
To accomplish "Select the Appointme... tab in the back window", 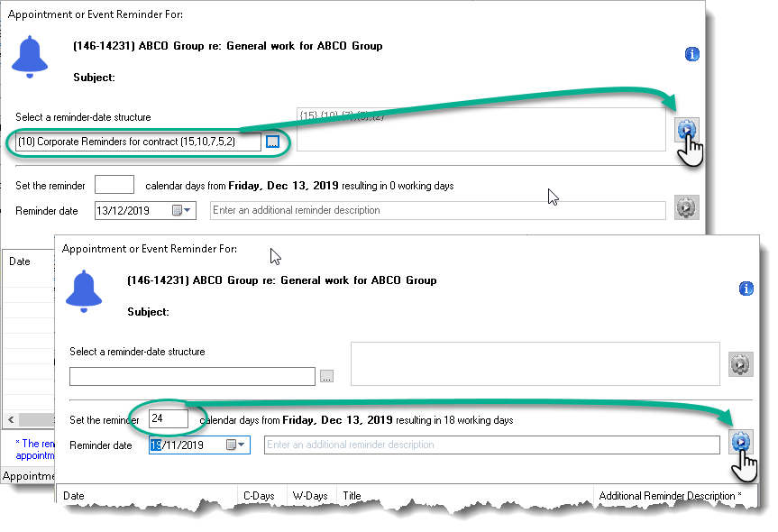I will [x=28, y=476].
